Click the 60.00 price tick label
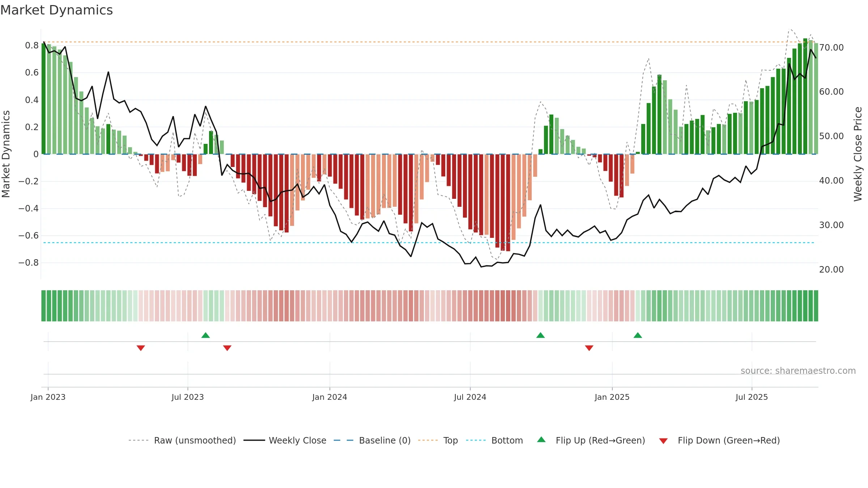 coord(831,91)
